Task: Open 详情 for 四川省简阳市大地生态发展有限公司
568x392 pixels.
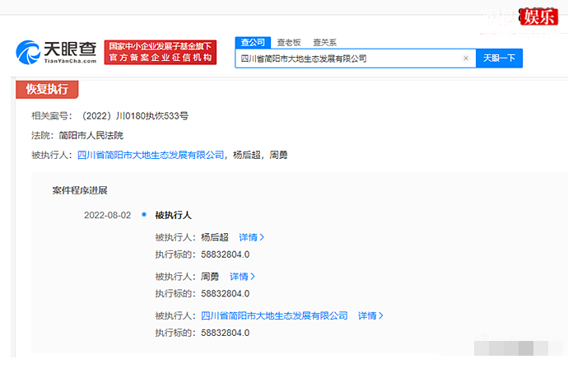Action: tap(370, 315)
